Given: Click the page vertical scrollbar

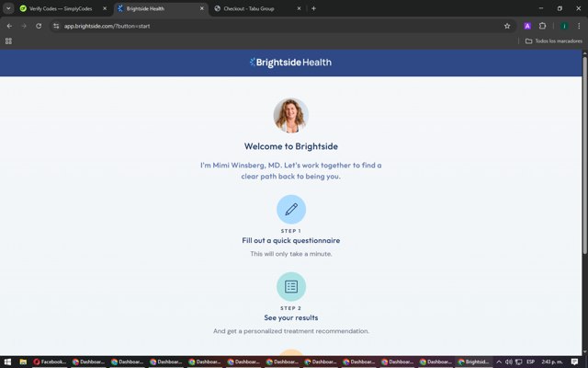Looking at the screenshot, I should pyautogui.click(x=584, y=154).
